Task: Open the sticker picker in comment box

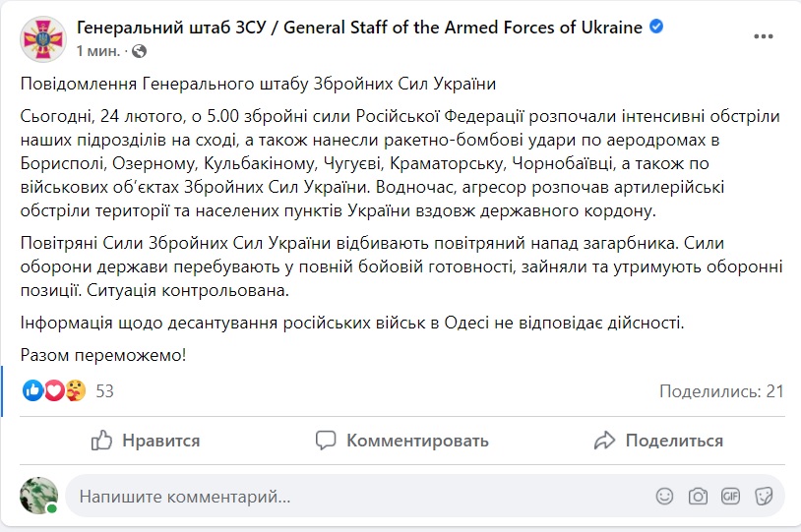Action: pos(763,497)
